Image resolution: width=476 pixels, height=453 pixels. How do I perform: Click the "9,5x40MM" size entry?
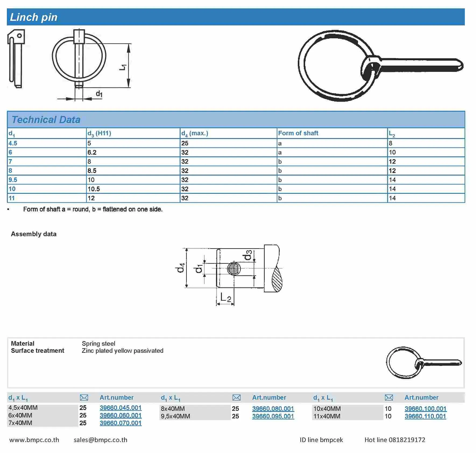175,416
